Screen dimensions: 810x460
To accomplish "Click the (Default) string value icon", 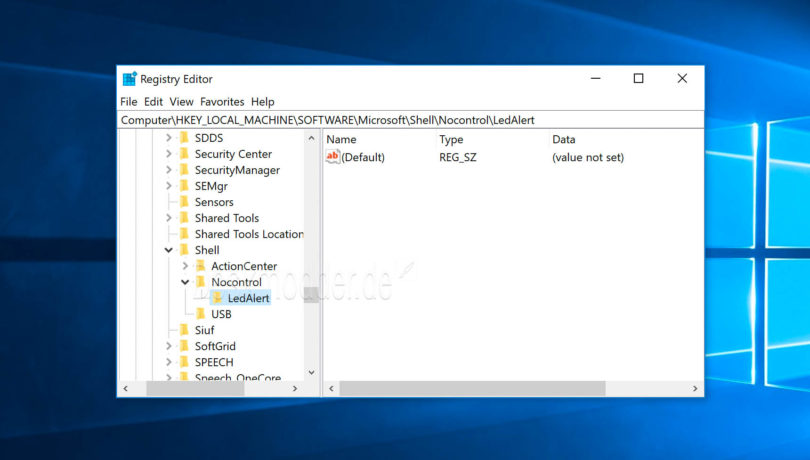I will [x=333, y=157].
